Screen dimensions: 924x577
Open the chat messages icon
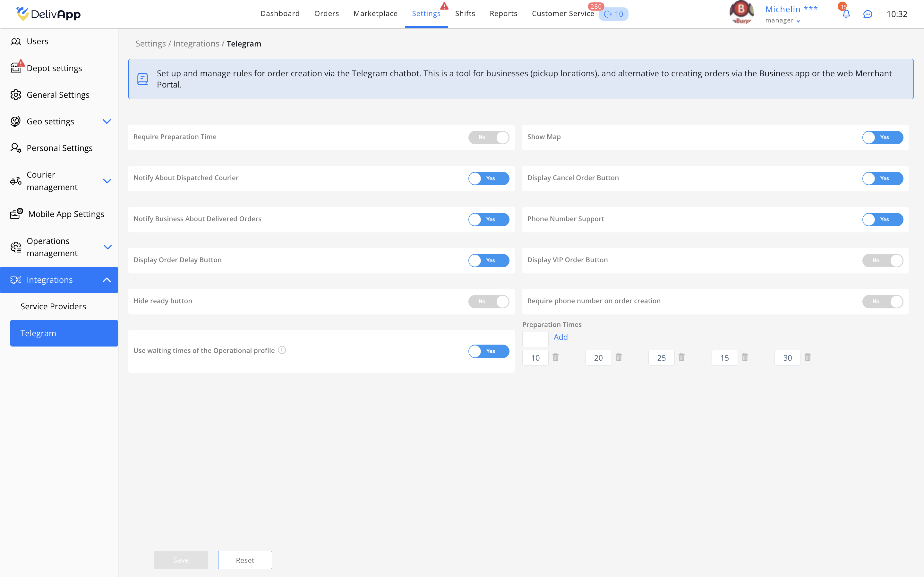point(868,14)
